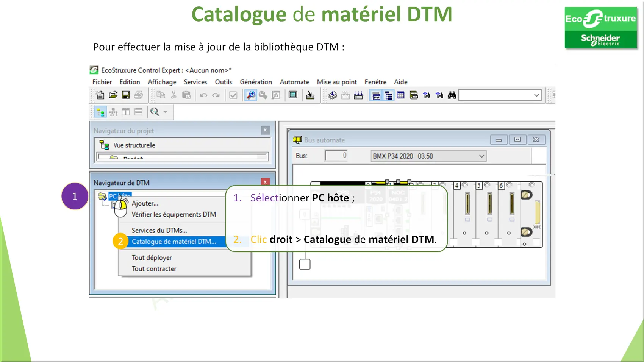The image size is (644, 362).
Task: Click the Redo arrow icon
Action: (x=216, y=95)
